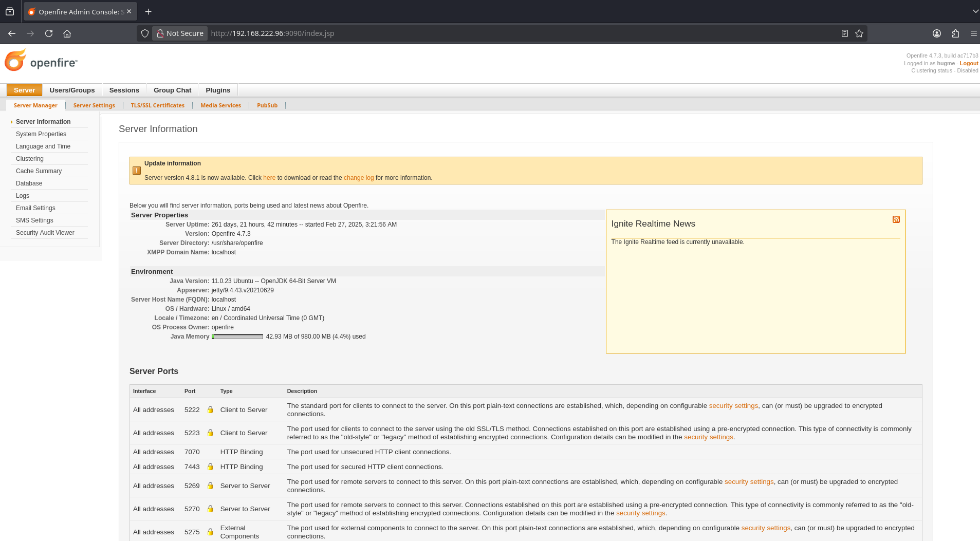Open the browser extensions icon
Viewport: 980px width, 541px height.
pyautogui.click(x=955, y=33)
